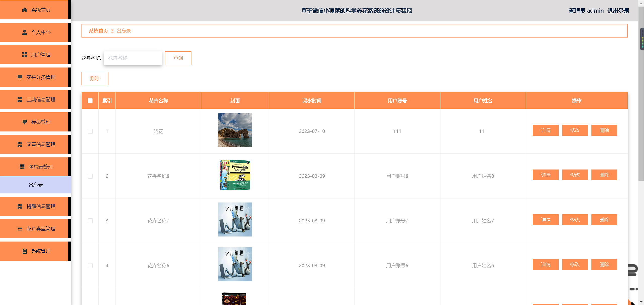Click the clipboard icon beside 系统管理
Image resolution: width=644 pixels, height=305 pixels.
point(25,251)
